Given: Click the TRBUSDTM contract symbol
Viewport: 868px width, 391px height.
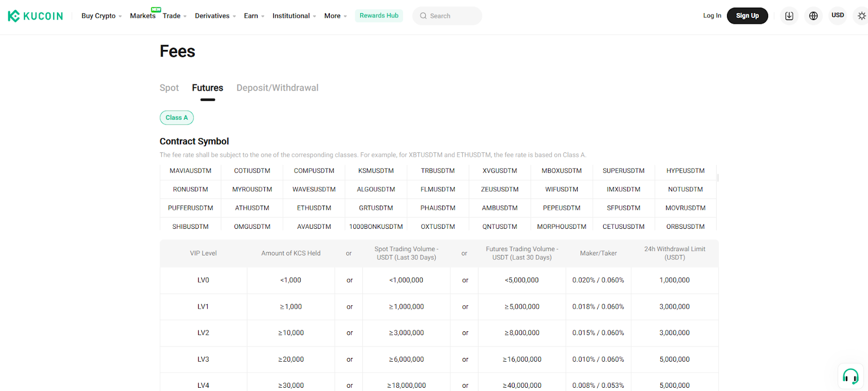Looking at the screenshot, I should click(x=438, y=171).
